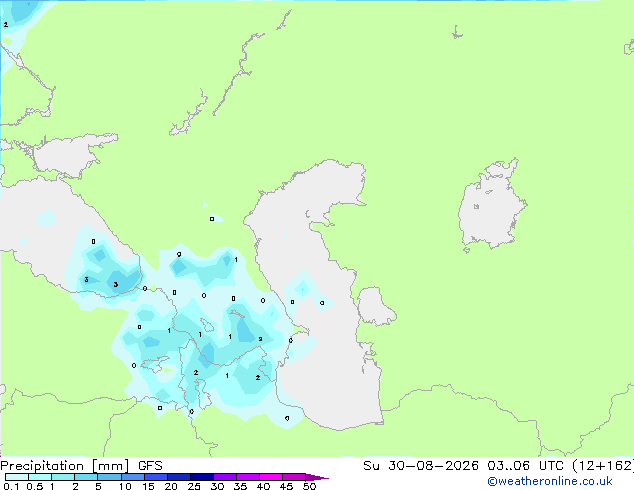Select the 35–40 mm legend swatch
634x490 pixels.
click(247, 477)
